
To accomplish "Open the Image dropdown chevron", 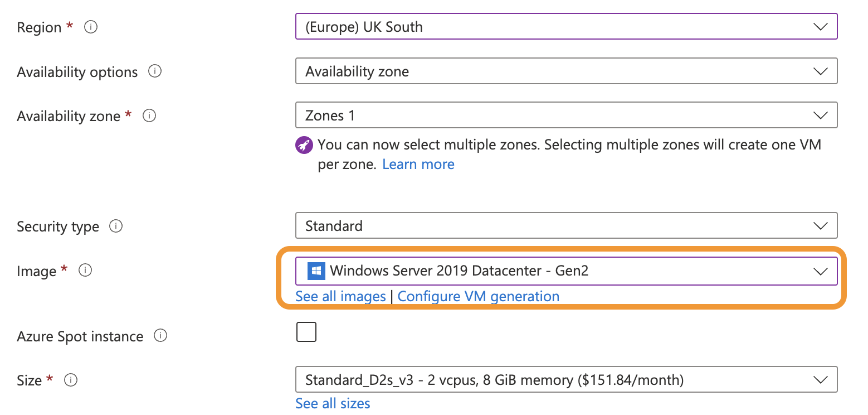I will 820,271.
